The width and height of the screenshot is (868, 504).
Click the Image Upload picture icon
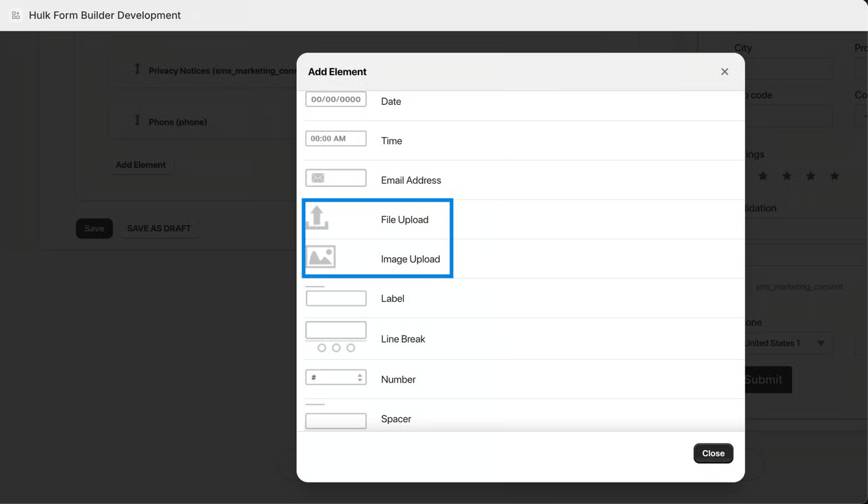tap(321, 257)
